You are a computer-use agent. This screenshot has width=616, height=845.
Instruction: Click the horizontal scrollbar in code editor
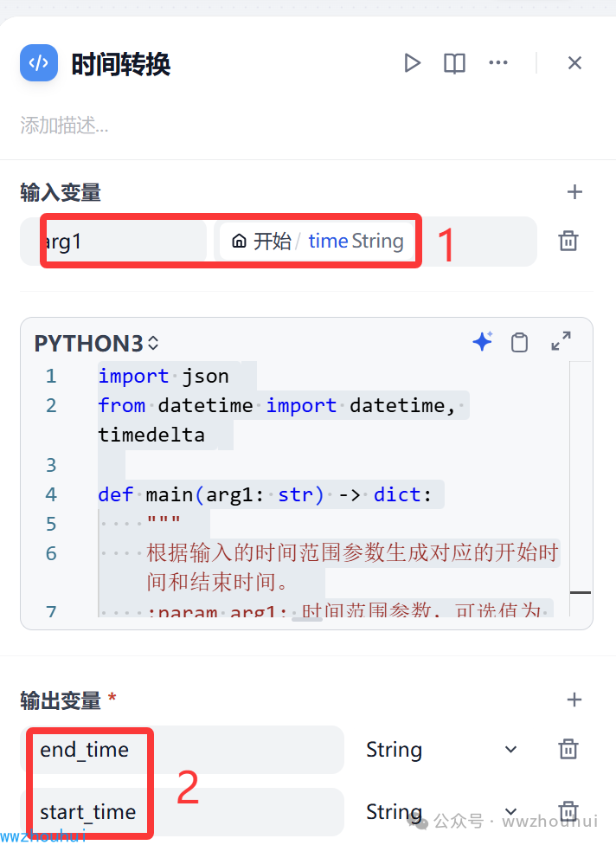click(x=307, y=619)
